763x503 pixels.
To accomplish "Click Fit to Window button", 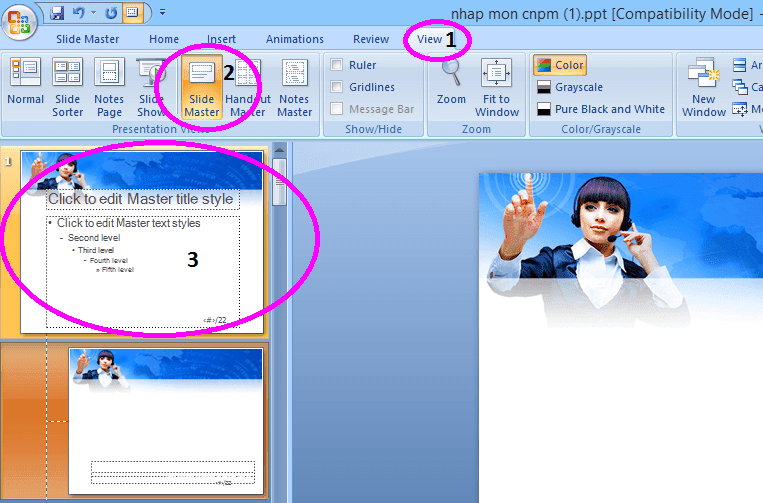I will pos(497,88).
